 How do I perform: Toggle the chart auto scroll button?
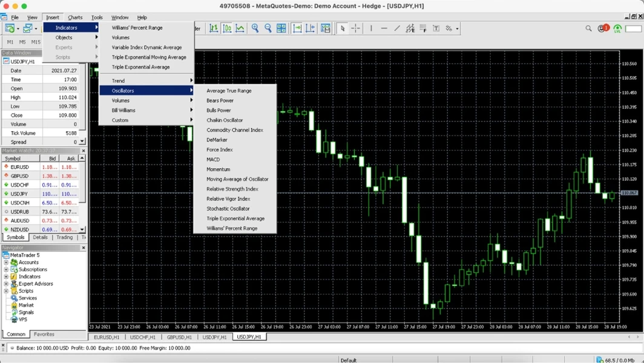coord(297,28)
